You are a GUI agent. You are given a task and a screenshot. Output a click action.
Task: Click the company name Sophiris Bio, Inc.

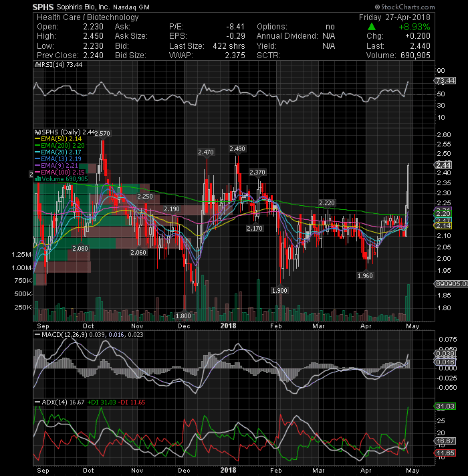pyautogui.click(x=83, y=7)
